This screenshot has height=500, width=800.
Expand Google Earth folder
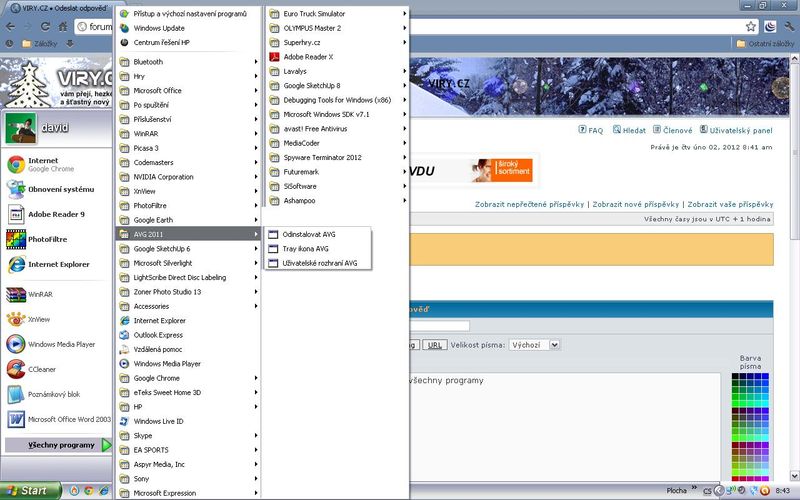188,220
